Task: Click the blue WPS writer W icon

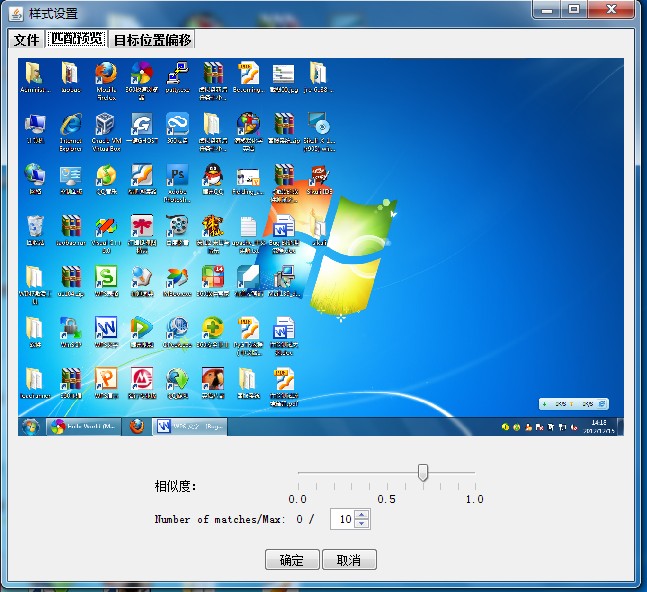Action: (106, 328)
